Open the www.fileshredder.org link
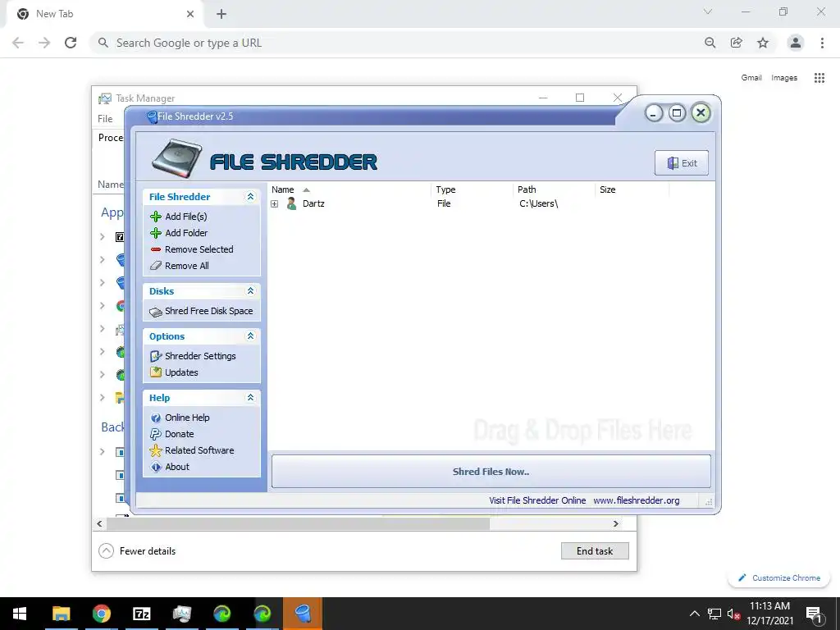 [x=637, y=500]
